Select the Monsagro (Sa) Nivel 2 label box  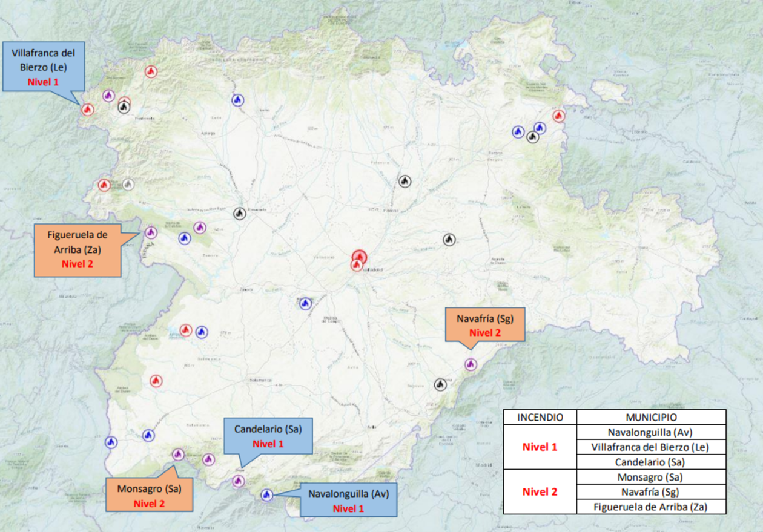[149, 494]
